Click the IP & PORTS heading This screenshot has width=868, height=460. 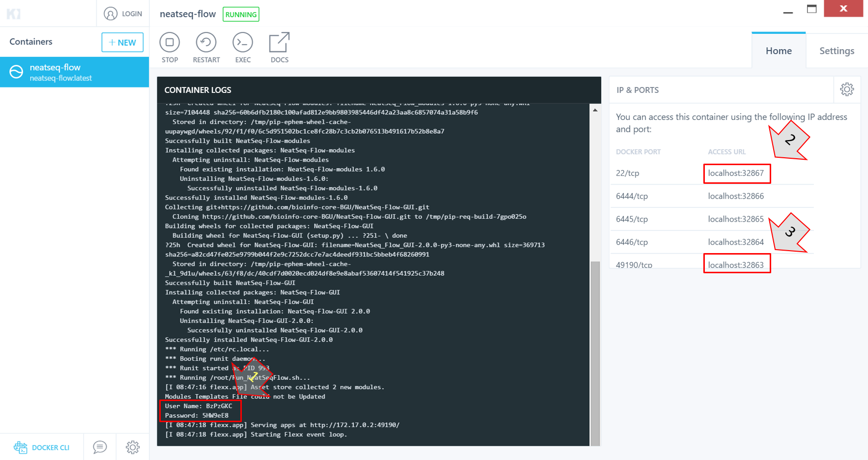tap(637, 90)
